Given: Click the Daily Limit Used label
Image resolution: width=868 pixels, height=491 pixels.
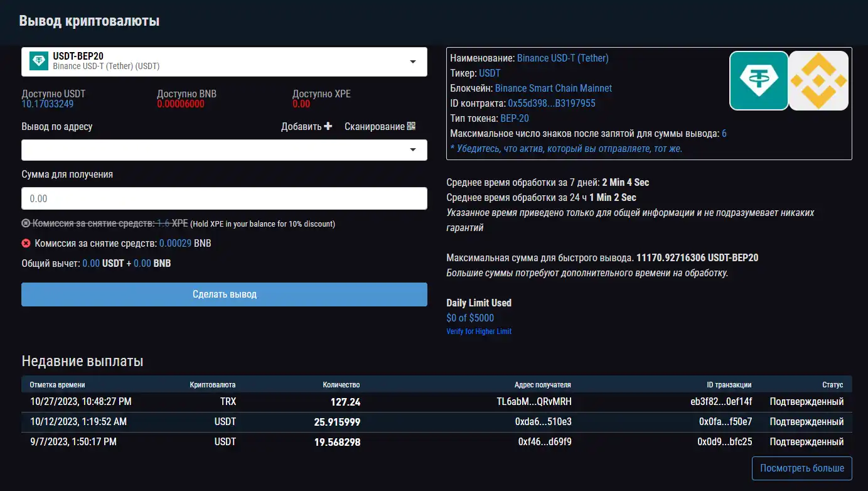Looking at the screenshot, I should tap(479, 303).
